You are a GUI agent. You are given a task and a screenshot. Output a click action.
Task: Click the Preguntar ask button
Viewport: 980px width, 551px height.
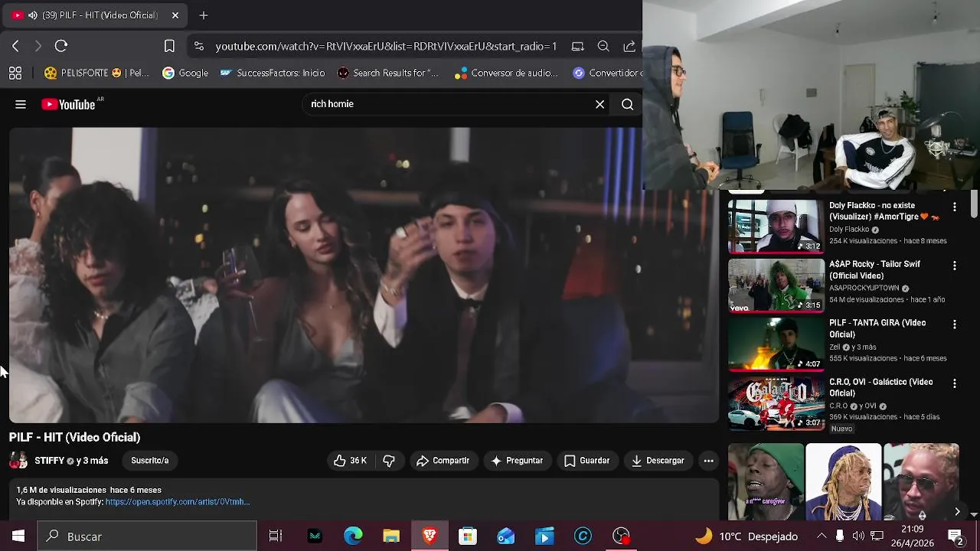click(x=517, y=461)
